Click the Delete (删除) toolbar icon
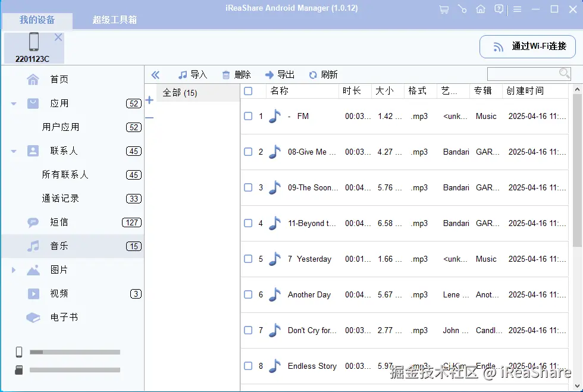The image size is (583, 392). 236,74
